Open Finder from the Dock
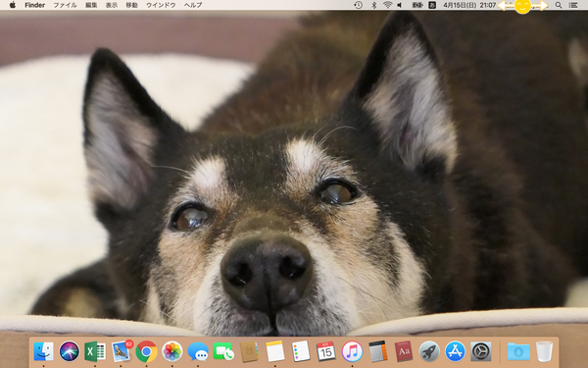The width and height of the screenshot is (588, 368). (43, 352)
